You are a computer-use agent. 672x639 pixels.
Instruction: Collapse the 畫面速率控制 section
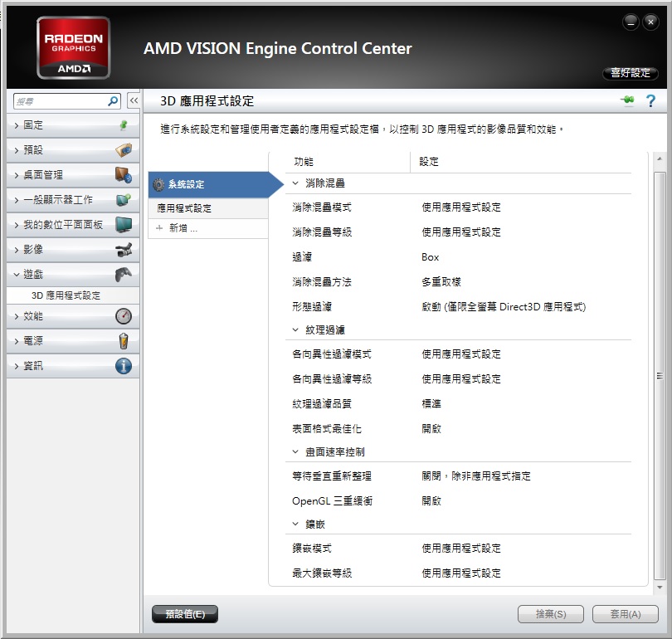click(x=295, y=452)
